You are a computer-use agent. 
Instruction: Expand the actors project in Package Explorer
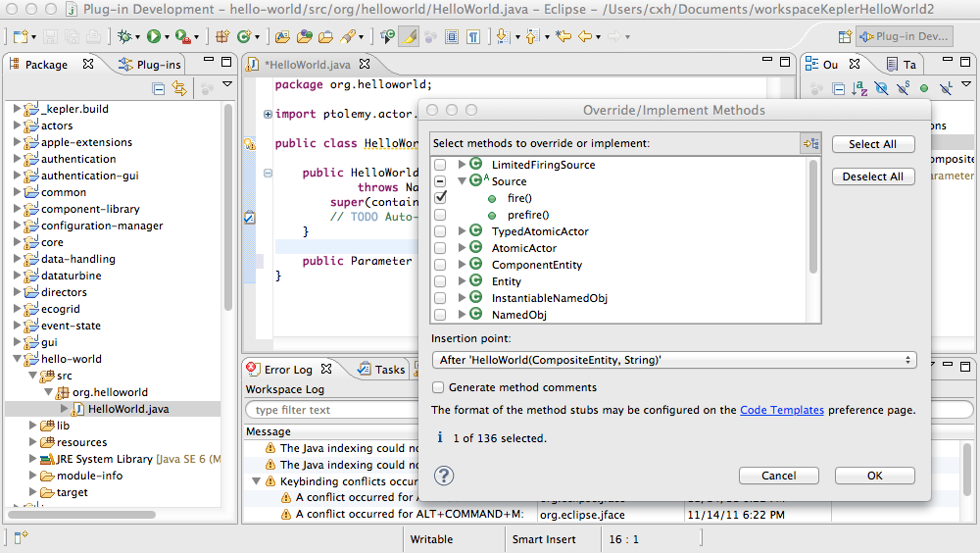tap(17, 126)
